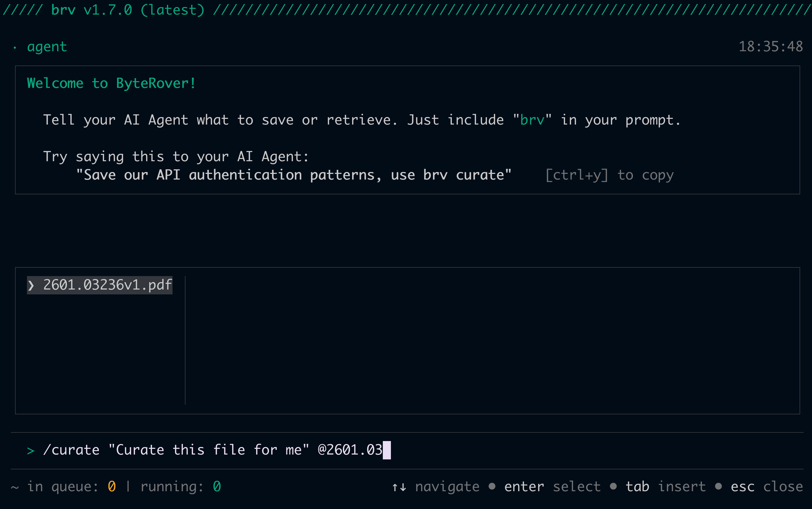Click the agent status dot
Screen dimensions: 812x509
[x=15, y=47]
